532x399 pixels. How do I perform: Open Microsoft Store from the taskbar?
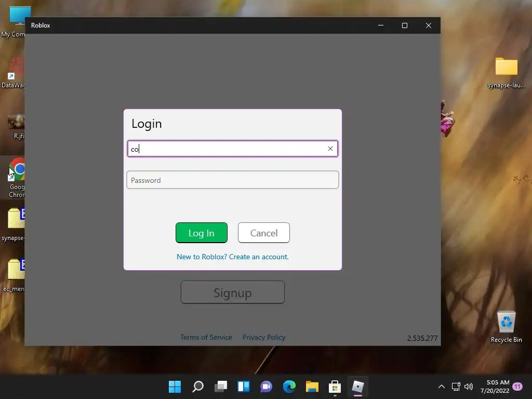pos(335,387)
